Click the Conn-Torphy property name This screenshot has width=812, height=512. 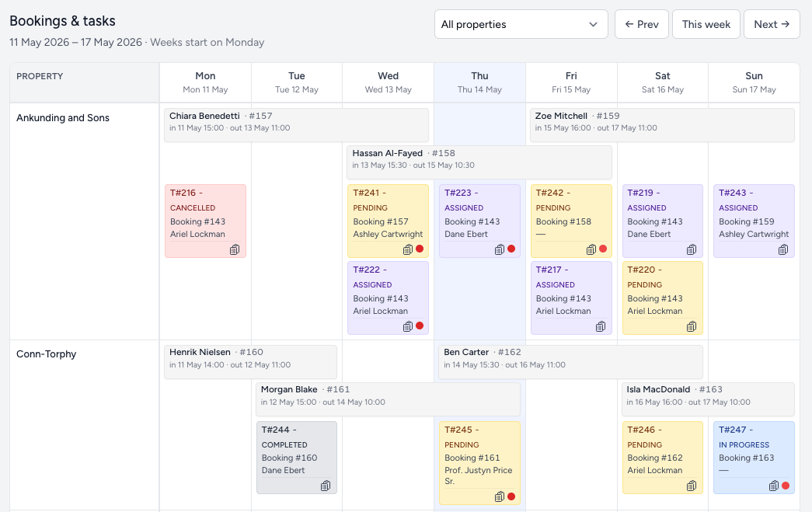coord(46,354)
